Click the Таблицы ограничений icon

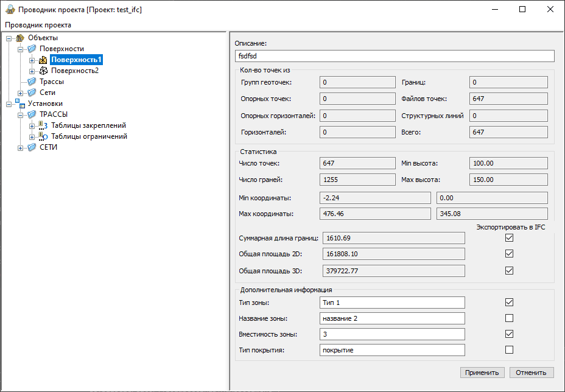43,136
